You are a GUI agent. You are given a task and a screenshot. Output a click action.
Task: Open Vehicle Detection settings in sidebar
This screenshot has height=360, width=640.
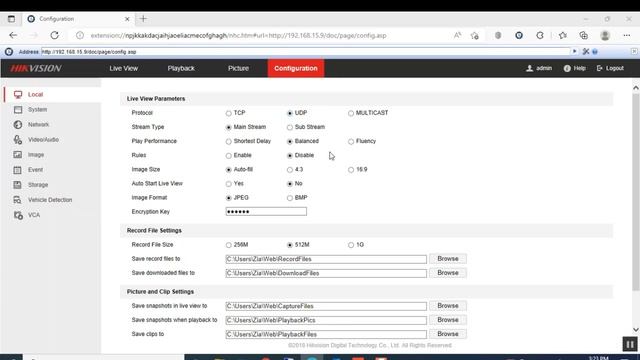click(50, 200)
